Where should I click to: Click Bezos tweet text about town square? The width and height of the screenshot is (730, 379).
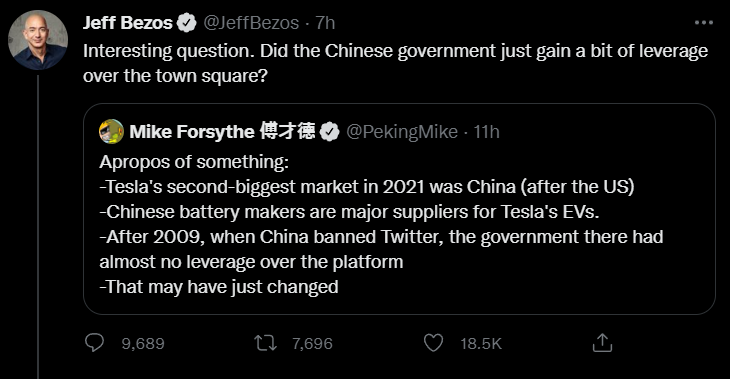pyautogui.click(x=395, y=63)
